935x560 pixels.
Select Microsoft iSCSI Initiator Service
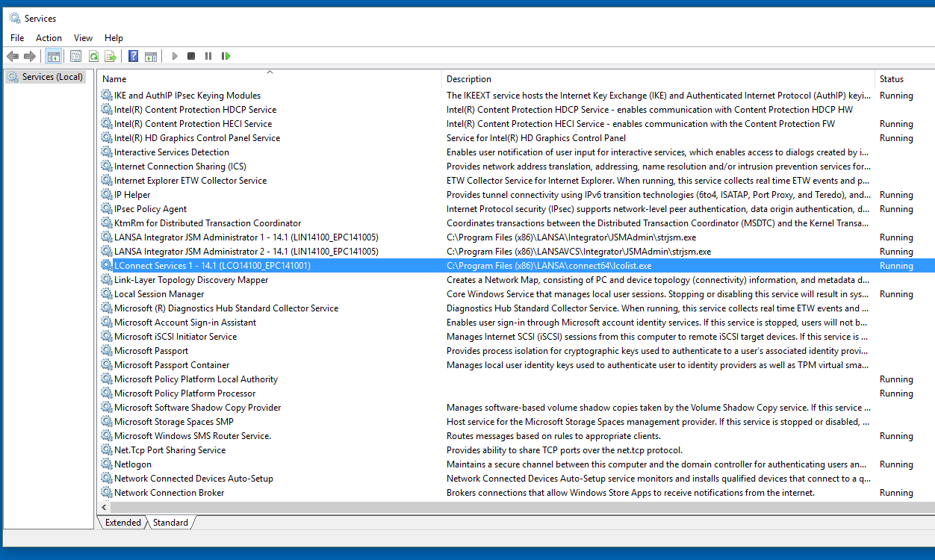(x=175, y=337)
